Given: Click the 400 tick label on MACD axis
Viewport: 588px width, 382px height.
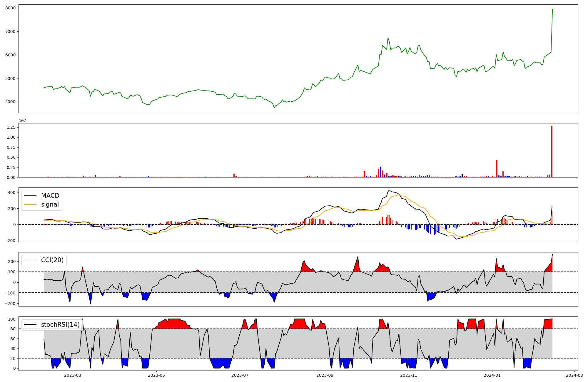Looking at the screenshot, I should (x=12, y=192).
